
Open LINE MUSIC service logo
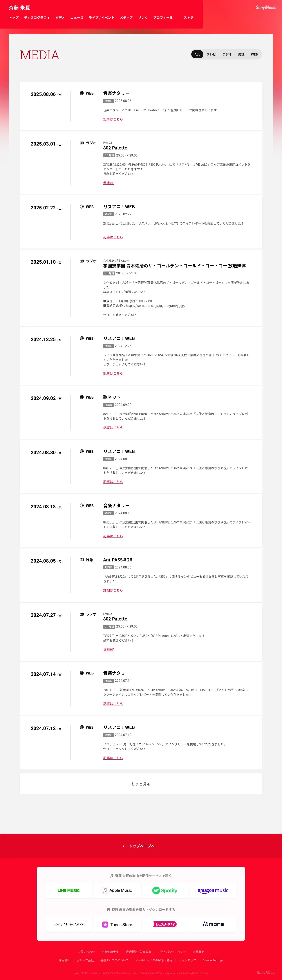click(69, 890)
